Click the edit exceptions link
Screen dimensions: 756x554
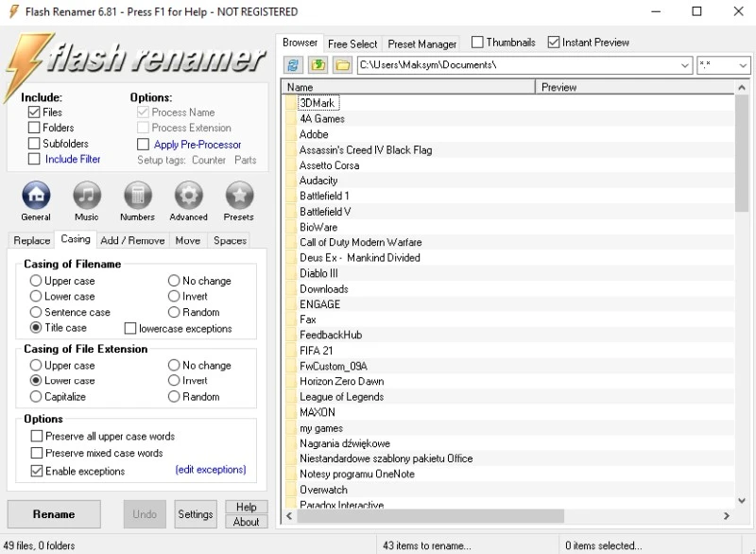click(x=210, y=470)
